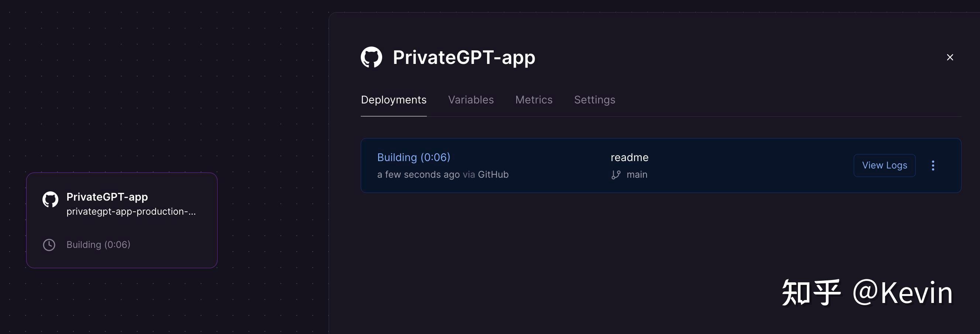Click the branch icon before main

tap(616, 174)
